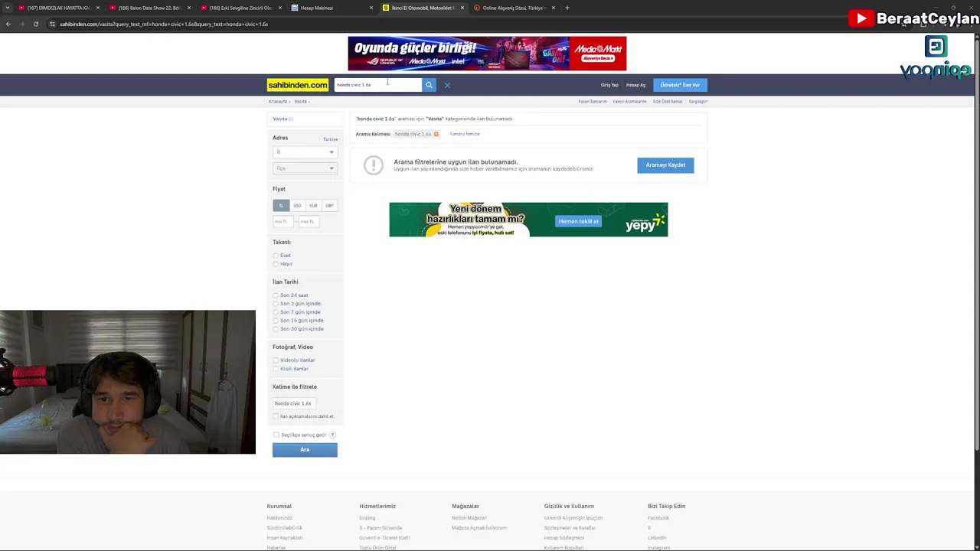The height and width of the screenshot is (551, 980).
Task: Open the İlçe district dropdown
Action: tap(305, 168)
